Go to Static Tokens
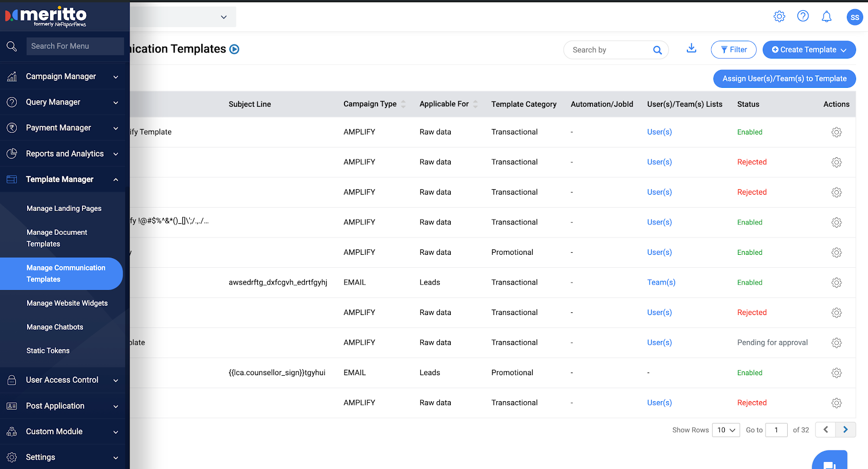This screenshot has width=868, height=469. [x=48, y=351]
